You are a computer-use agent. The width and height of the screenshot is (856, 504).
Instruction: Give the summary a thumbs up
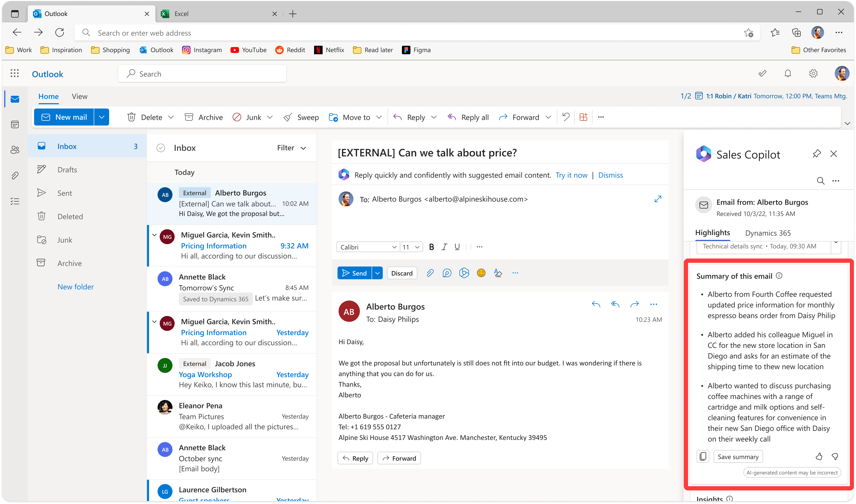point(819,456)
